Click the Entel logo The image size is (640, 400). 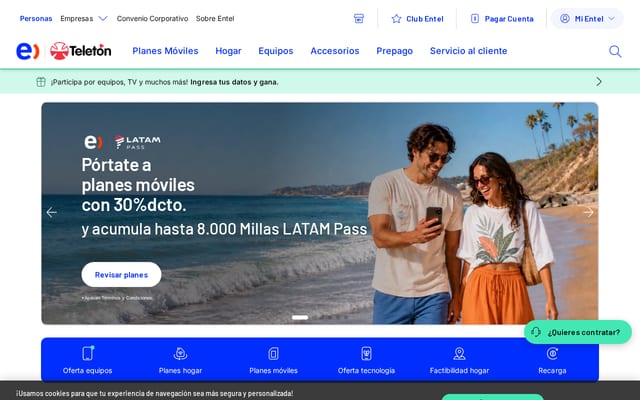(x=27, y=51)
